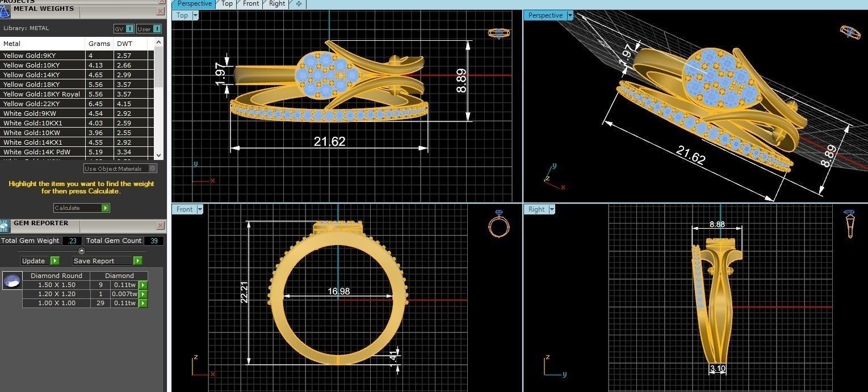Click the Diamond Round header cell

click(x=56, y=276)
